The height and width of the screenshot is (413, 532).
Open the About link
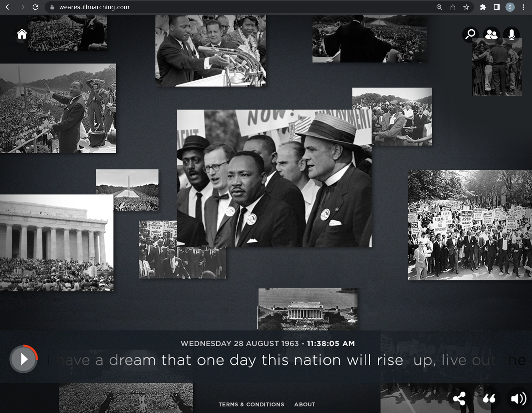pos(305,404)
